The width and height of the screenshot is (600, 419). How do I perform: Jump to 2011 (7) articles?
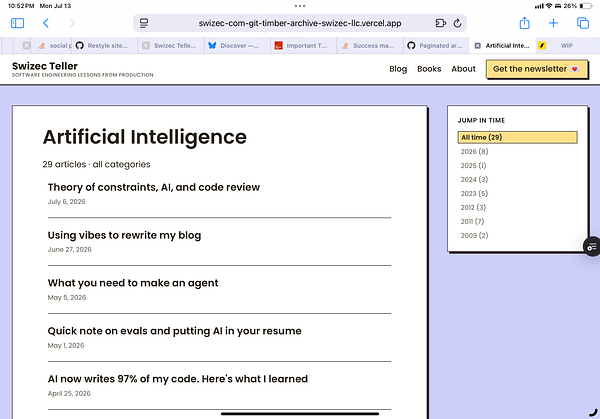[472, 222]
